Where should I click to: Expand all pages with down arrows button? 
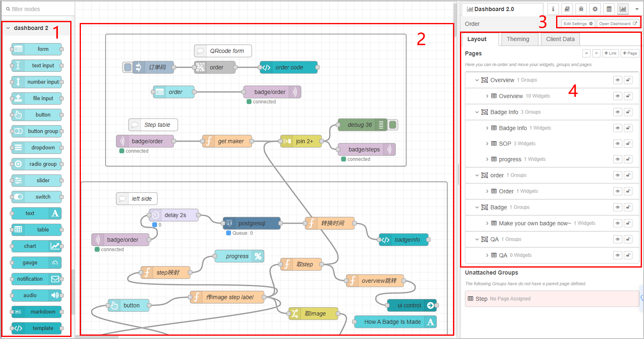click(596, 53)
